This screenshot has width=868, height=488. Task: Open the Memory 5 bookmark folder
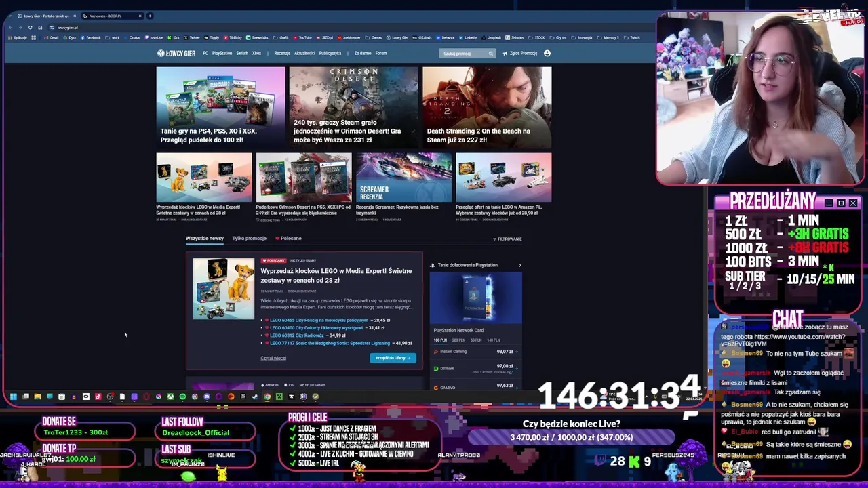[608, 37]
